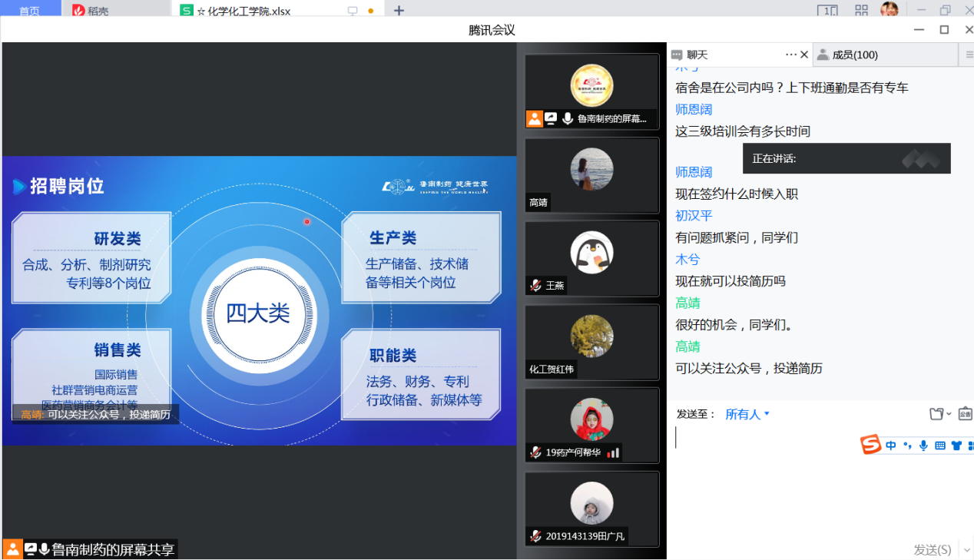Open the Sogou soft keyboard icon
This screenshot has height=560, width=974.
click(939, 446)
